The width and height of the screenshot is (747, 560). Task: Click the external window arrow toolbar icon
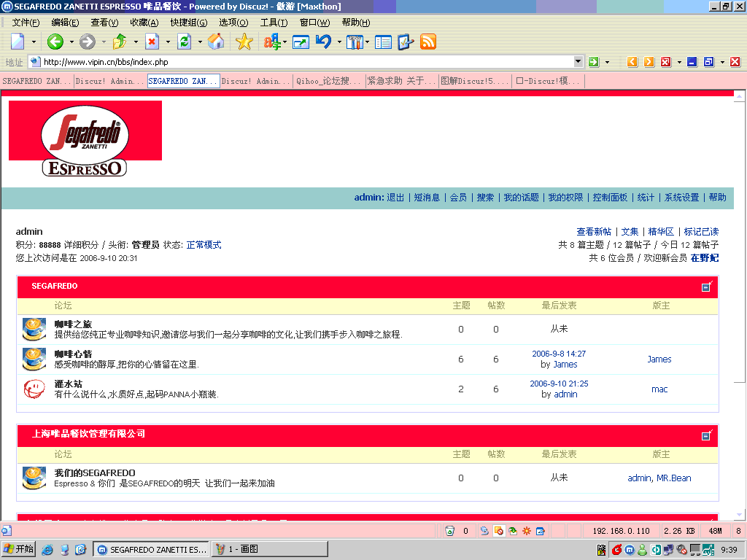tap(301, 42)
